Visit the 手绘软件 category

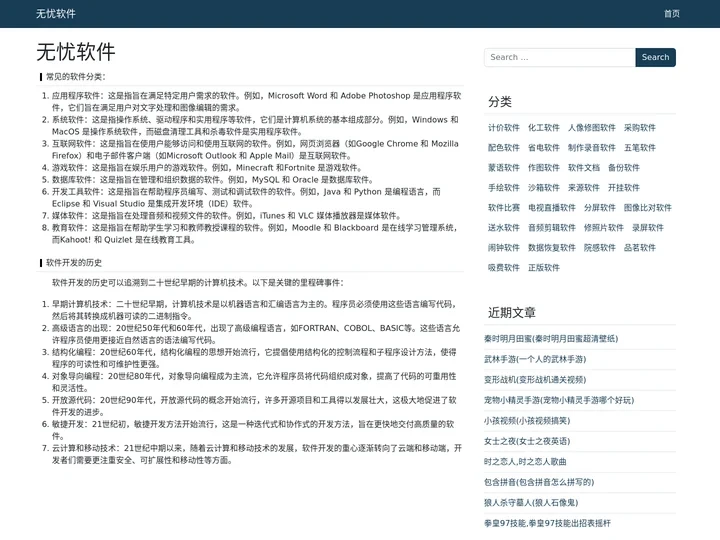point(504,188)
